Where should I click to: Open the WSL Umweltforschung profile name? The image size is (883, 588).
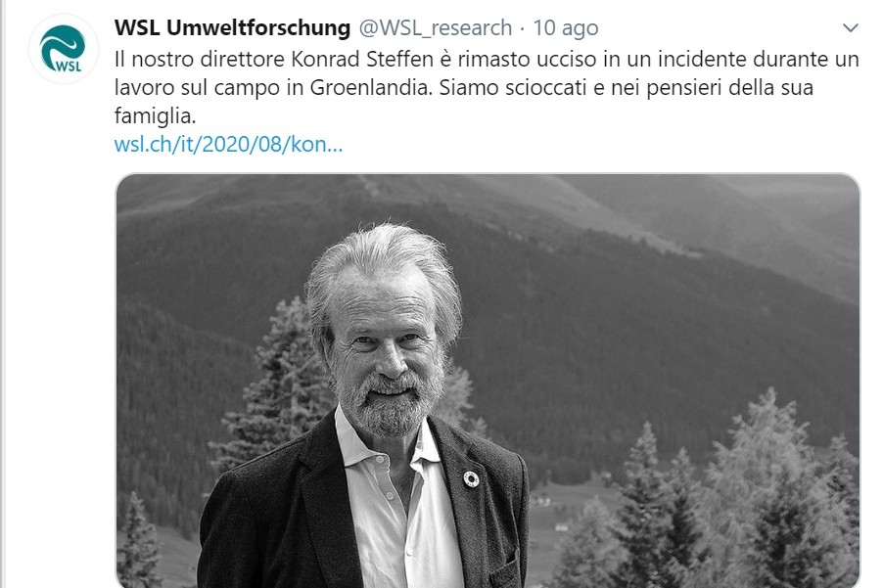coord(232,27)
